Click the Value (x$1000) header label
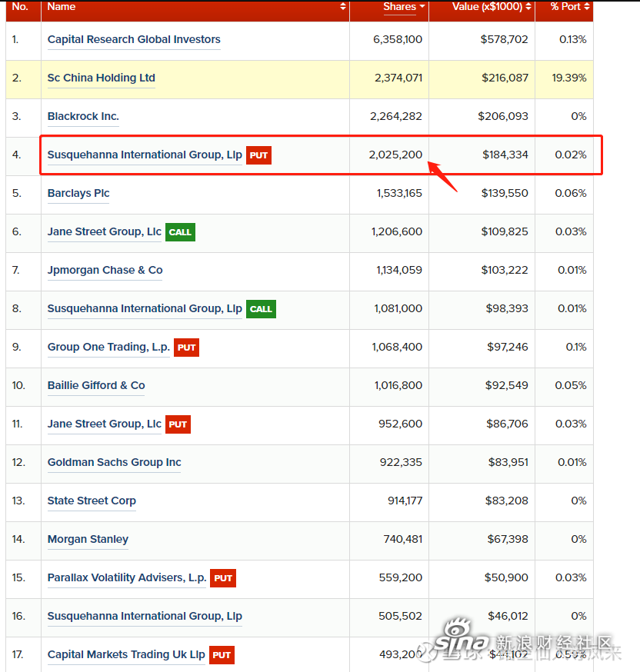Viewport: 640px width, 672px height. (488, 6)
